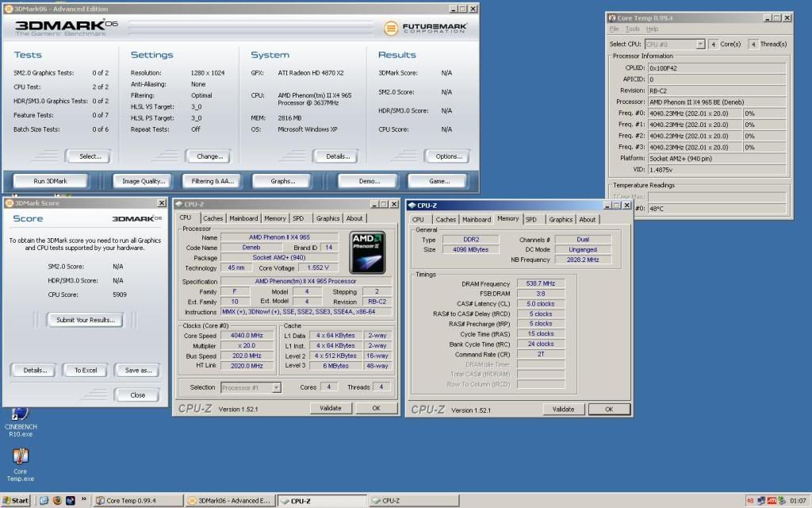Open the Tools menu in Core Temp
The image size is (812, 508).
pos(632,29)
